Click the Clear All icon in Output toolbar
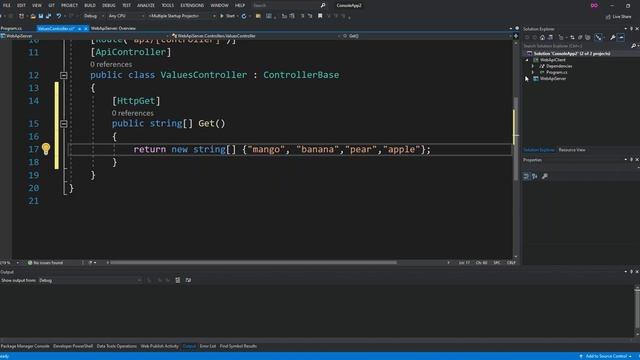This screenshot has height=360, width=640. (x=178, y=280)
